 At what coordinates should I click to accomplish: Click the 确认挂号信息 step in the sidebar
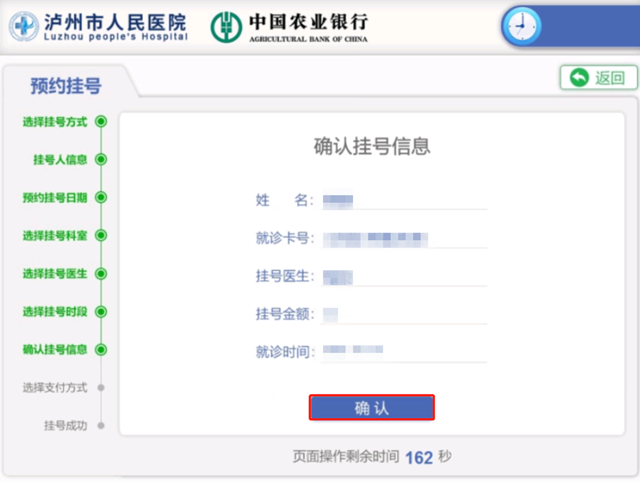tap(56, 350)
